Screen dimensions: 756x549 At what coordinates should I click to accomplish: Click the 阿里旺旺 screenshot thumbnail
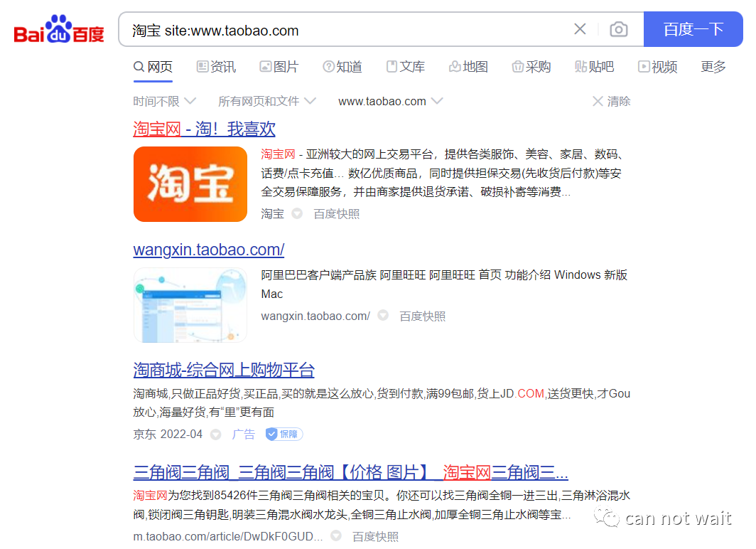point(190,305)
